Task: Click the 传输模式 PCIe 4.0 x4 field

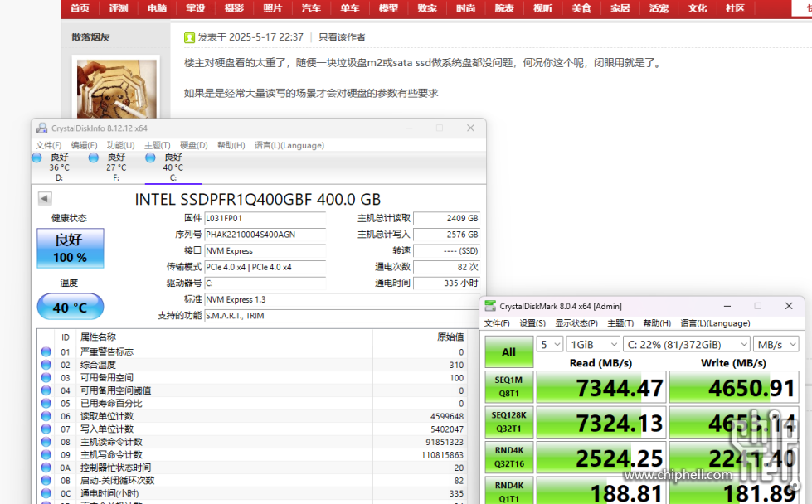Action: click(265, 267)
